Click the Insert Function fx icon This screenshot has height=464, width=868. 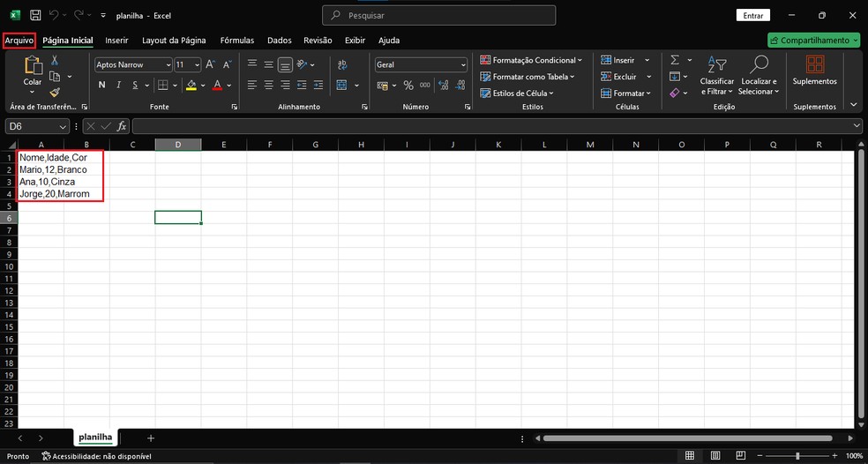click(x=122, y=126)
